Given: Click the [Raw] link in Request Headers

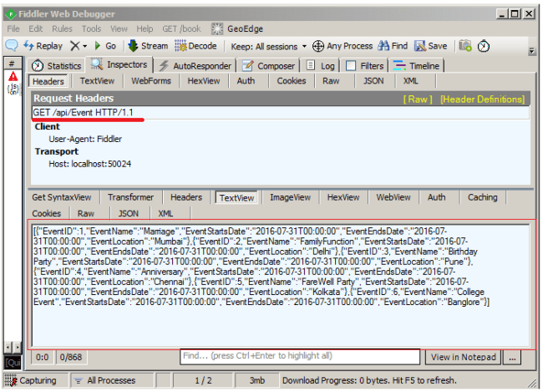Looking at the screenshot, I should click(418, 99).
